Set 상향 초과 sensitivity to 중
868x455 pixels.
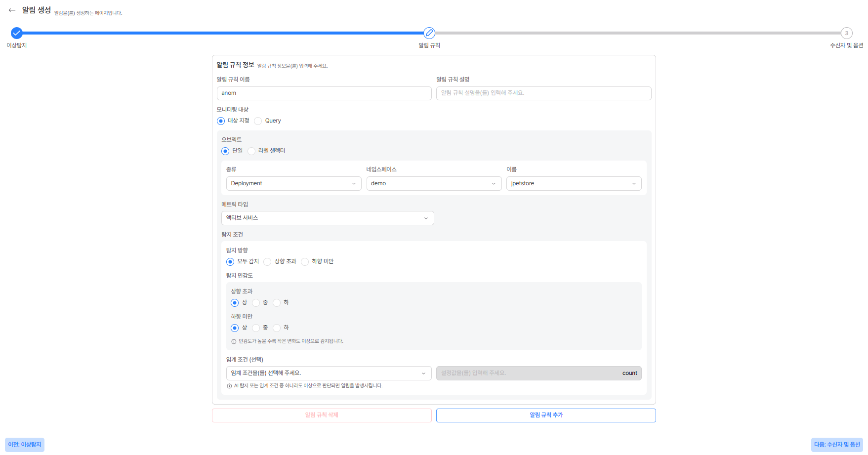click(x=256, y=303)
